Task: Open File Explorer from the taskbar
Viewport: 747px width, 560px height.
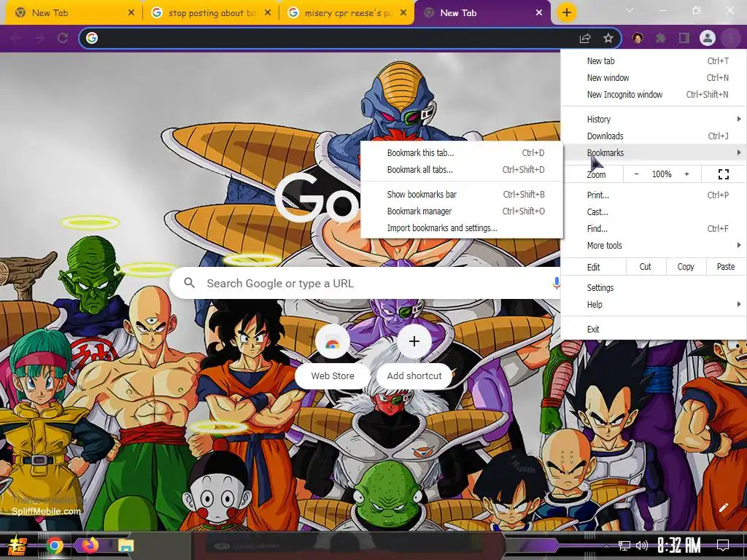Action: tap(125, 545)
